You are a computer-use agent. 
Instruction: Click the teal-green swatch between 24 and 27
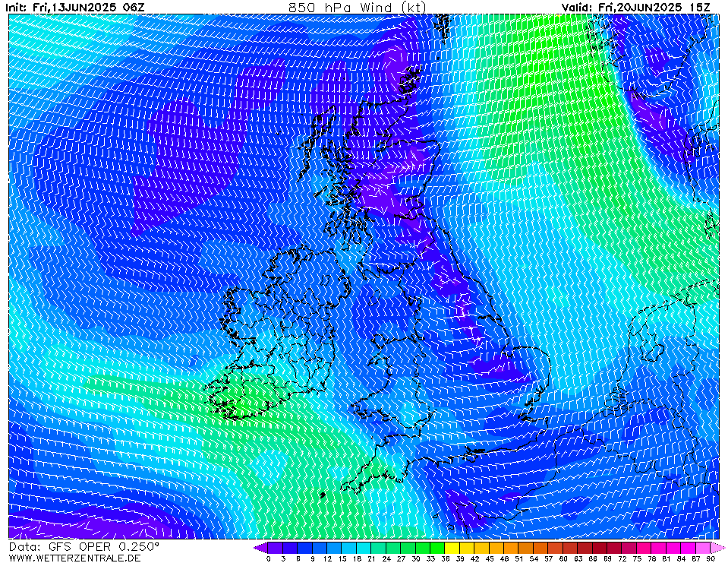[393, 548]
